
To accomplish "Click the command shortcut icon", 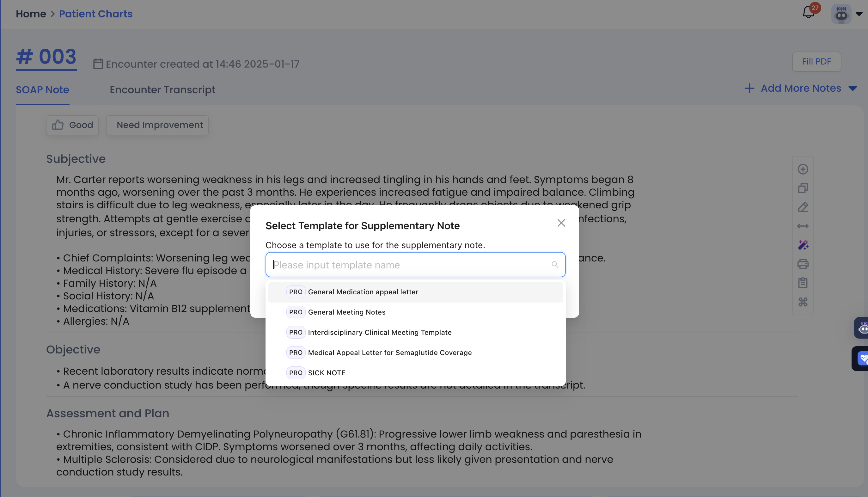I will point(803,302).
